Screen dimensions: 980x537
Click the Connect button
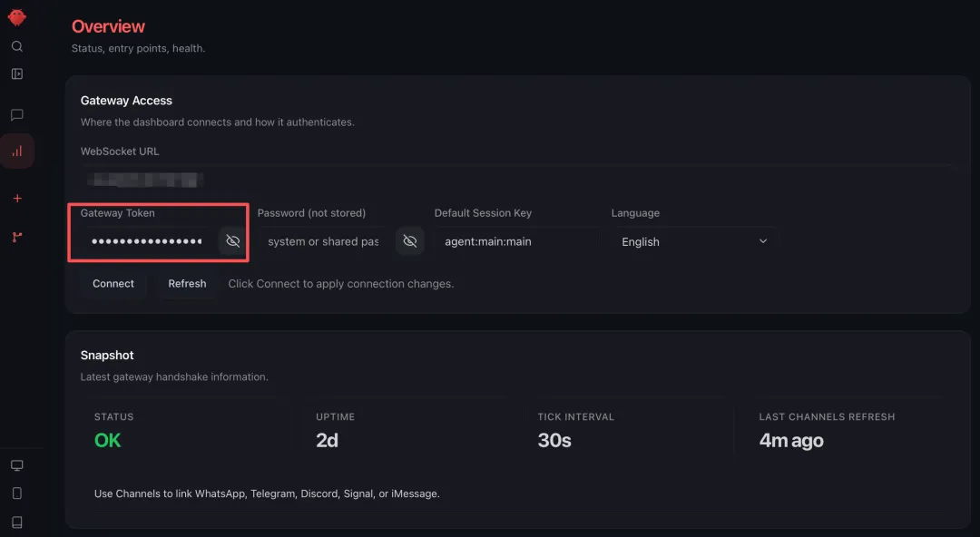[x=113, y=284]
